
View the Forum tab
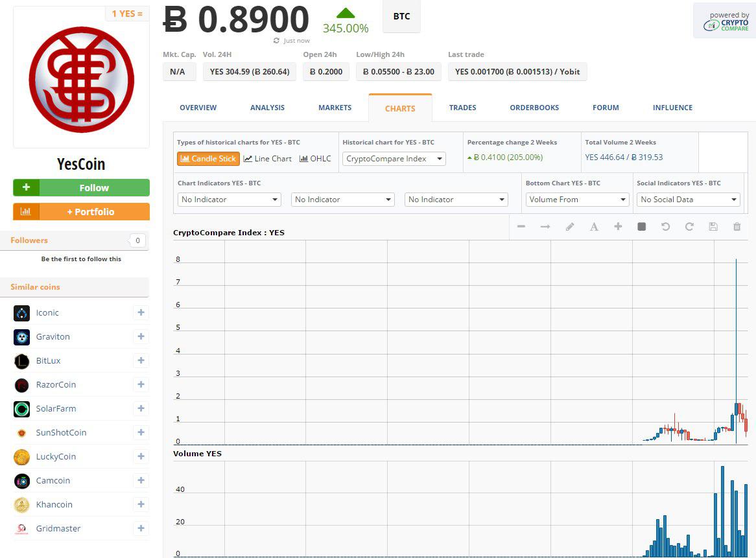tap(606, 108)
